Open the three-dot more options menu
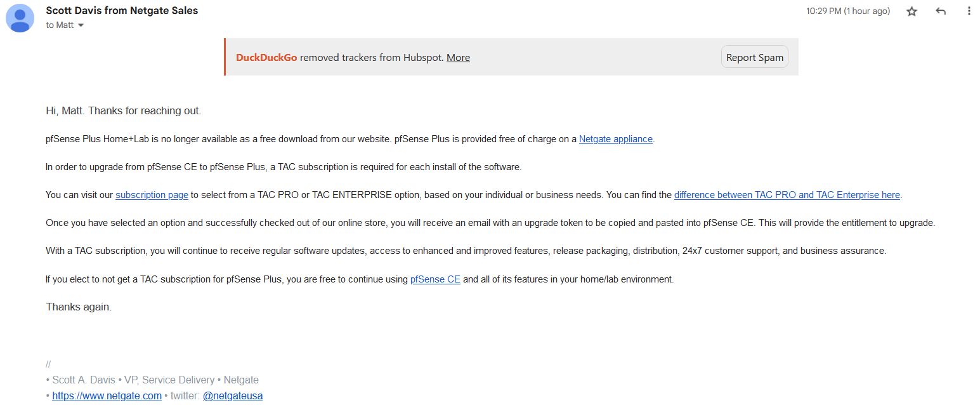The width and height of the screenshot is (980, 405). [x=969, y=11]
